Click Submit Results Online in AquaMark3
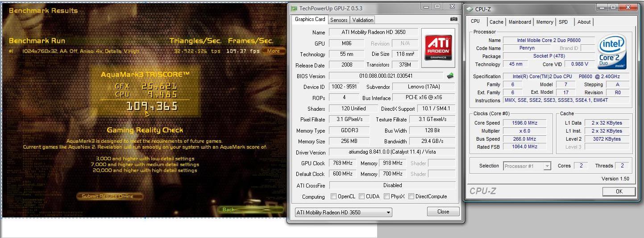644x238 pixels. click(110, 196)
